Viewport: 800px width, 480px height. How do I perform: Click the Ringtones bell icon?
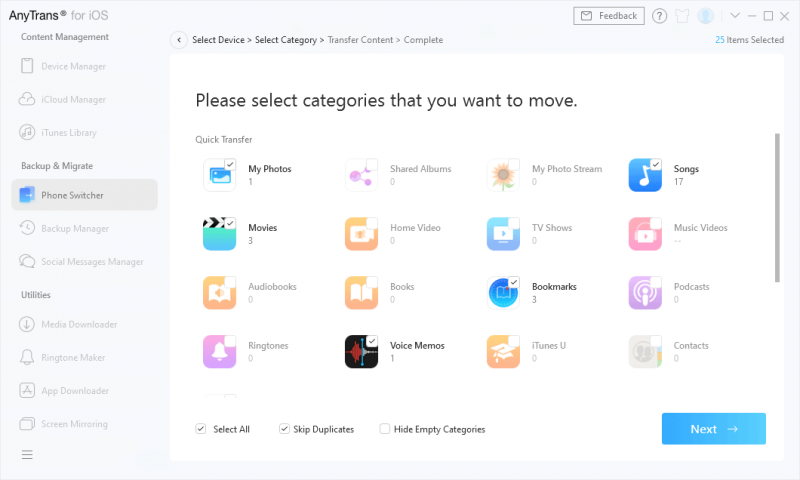click(x=219, y=351)
